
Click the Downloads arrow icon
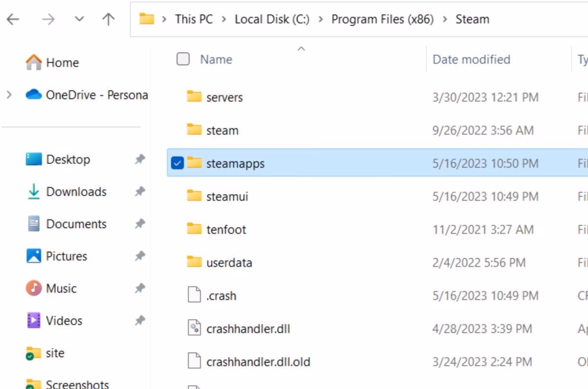(34, 192)
